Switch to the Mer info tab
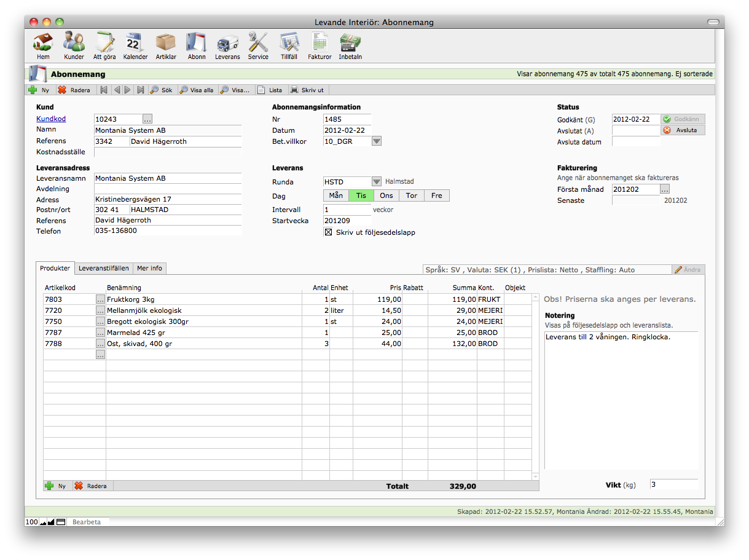 (149, 268)
